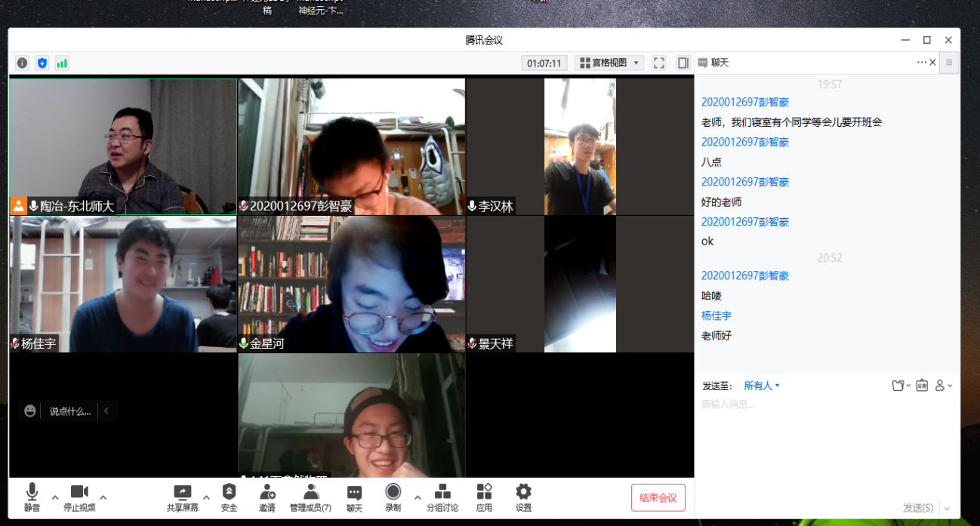
Task: Click the 发送(S) send button
Action: point(918,508)
